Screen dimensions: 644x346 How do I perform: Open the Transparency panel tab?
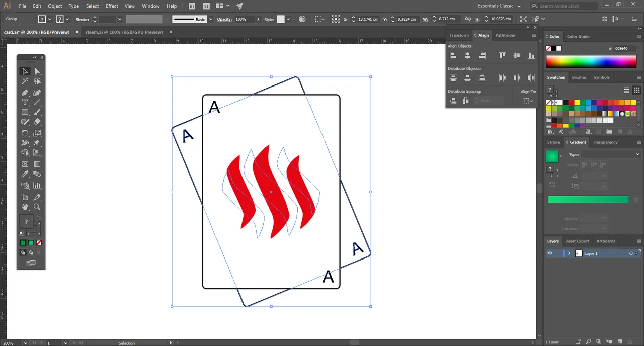[x=605, y=142]
